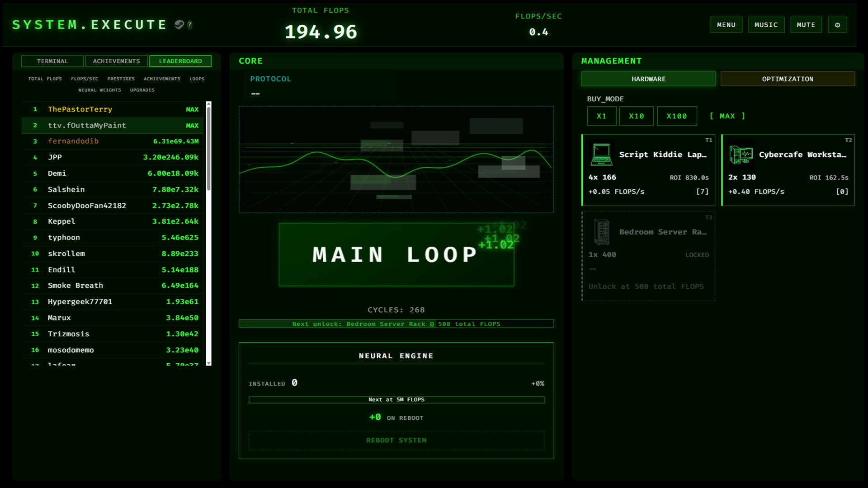Screen dimensions: 868x488
Task: Enable X100 buy mode
Action: 677,116
